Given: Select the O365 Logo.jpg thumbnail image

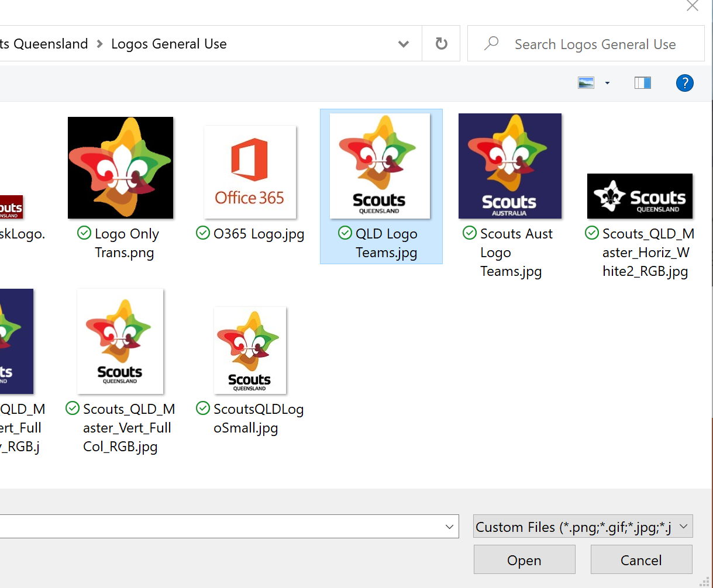Looking at the screenshot, I should pos(250,172).
